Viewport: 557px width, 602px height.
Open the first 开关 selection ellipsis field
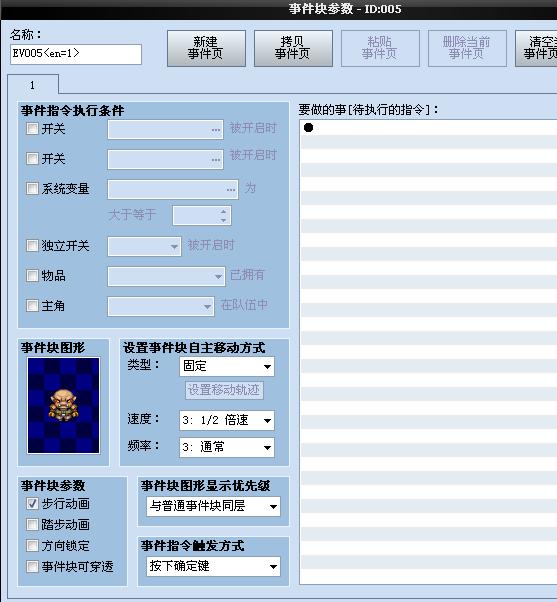(165, 129)
